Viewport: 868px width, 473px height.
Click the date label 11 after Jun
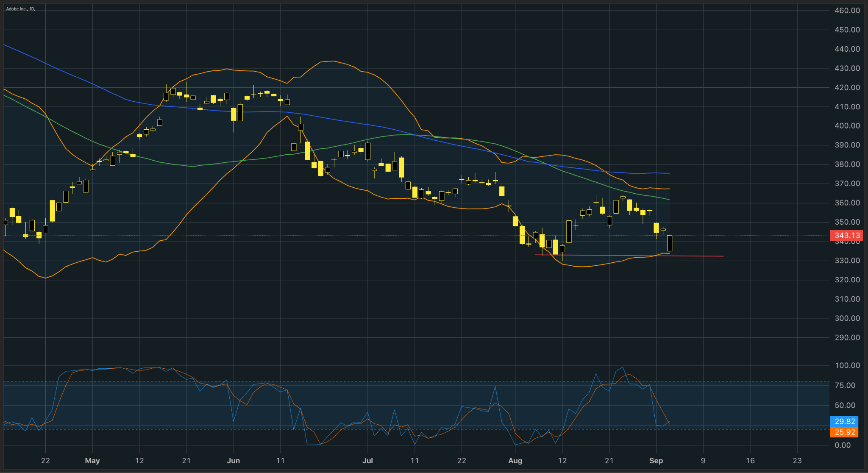coord(281,461)
